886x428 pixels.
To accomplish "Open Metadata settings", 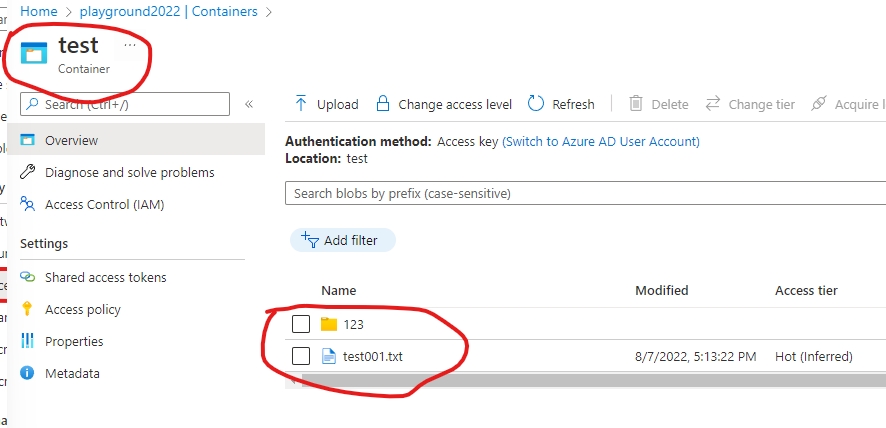I will click(72, 373).
